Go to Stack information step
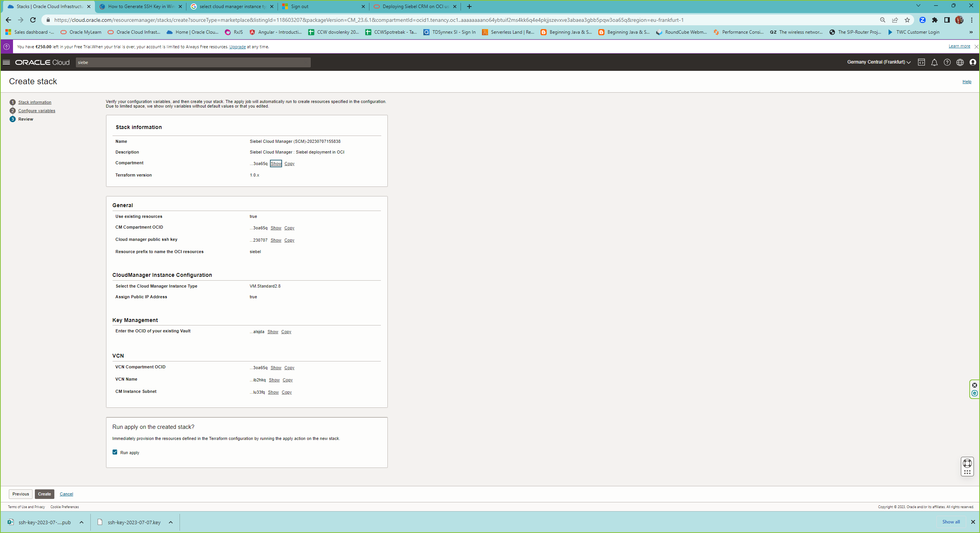The width and height of the screenshot is (980, 533). (35, 102)
